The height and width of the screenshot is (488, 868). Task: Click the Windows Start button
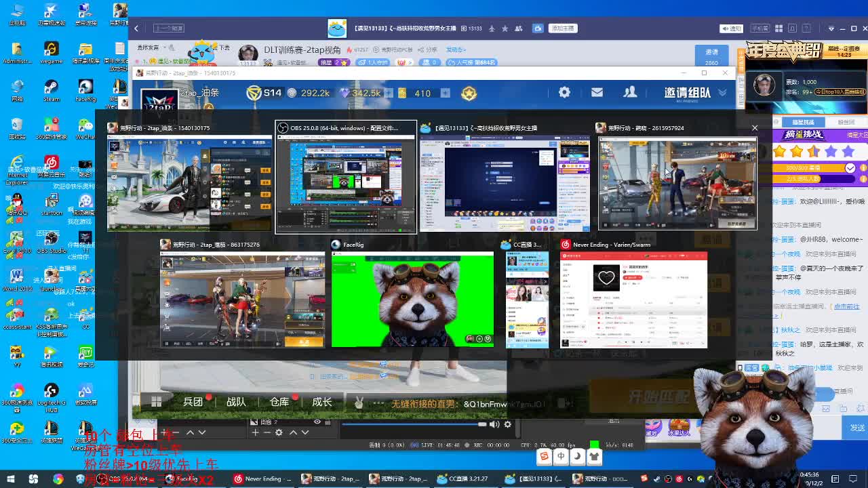click(x=10, y=479)
